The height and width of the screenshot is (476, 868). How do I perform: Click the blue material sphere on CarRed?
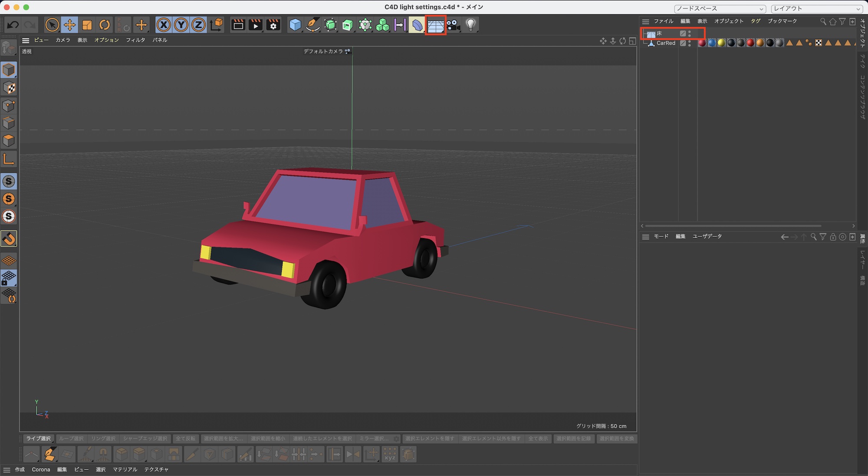(712, 43)
